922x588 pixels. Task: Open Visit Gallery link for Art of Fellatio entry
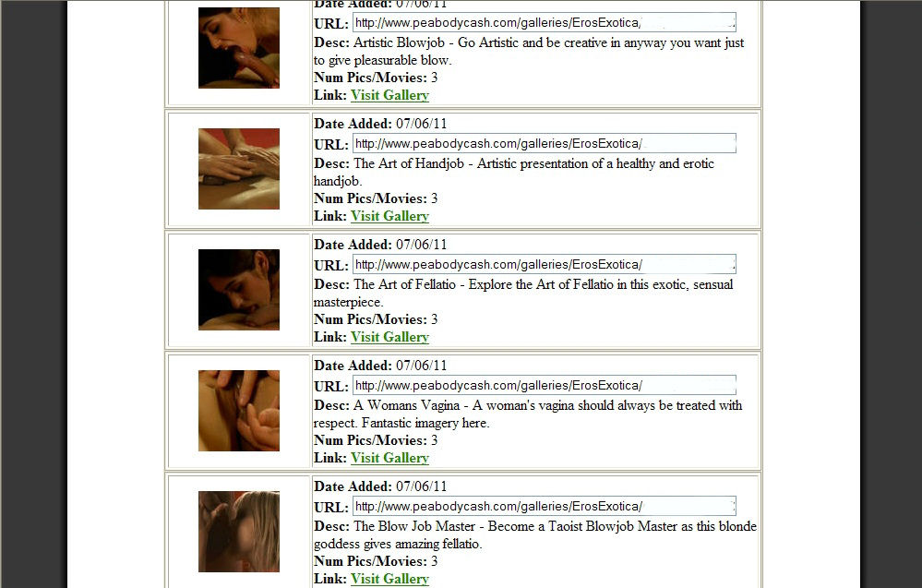click(x=389, y=337)
